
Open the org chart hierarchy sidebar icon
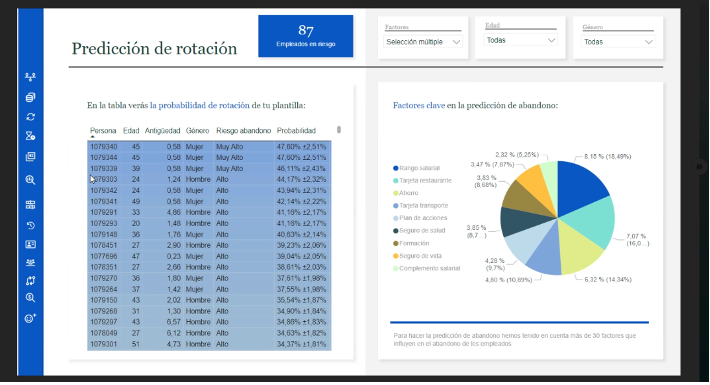(x=30, y=77)
